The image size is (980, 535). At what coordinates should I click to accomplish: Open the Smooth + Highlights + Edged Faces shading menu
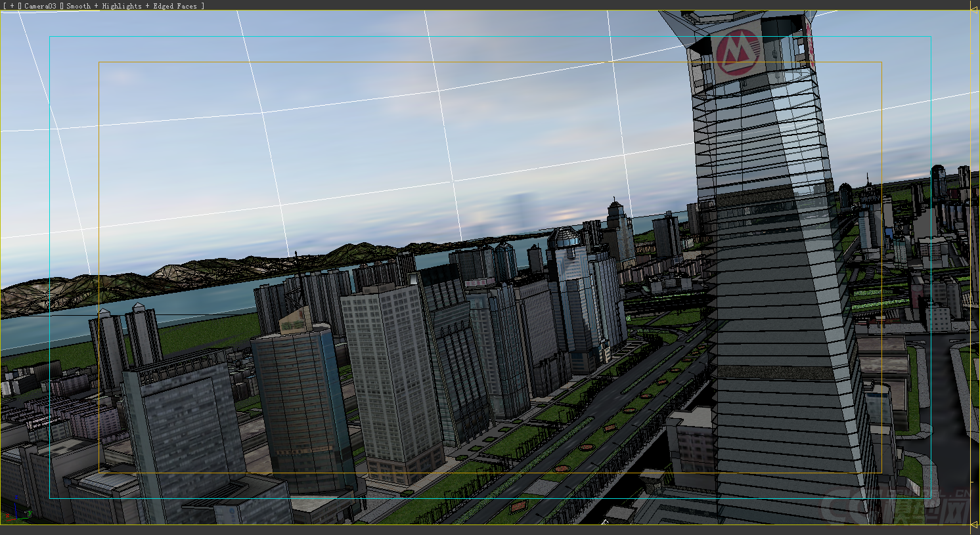click(131, 6)
